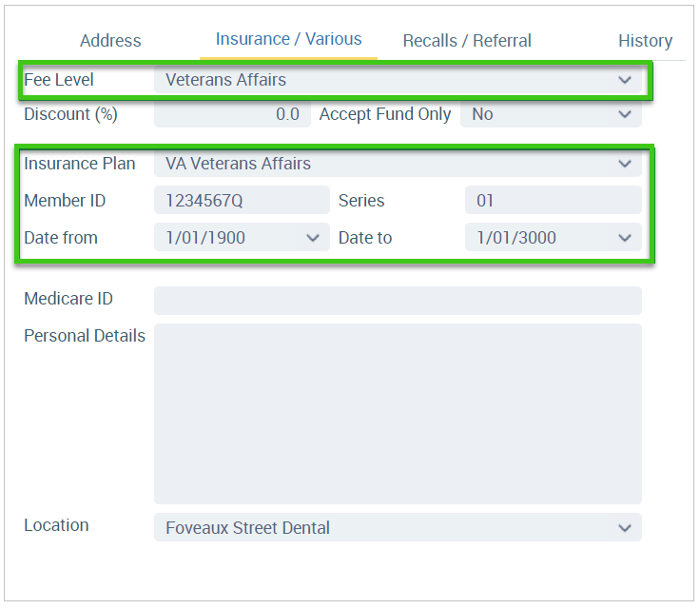Click the Fee Level label
Image resolution: width=700 pixels, height=609 pixels.
coord(59,80)
